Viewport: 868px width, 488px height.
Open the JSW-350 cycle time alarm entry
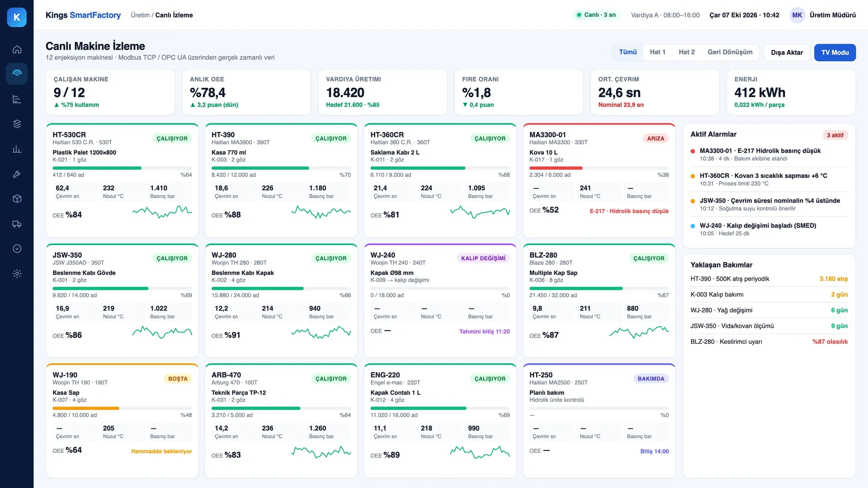click(x=769, y=204)
